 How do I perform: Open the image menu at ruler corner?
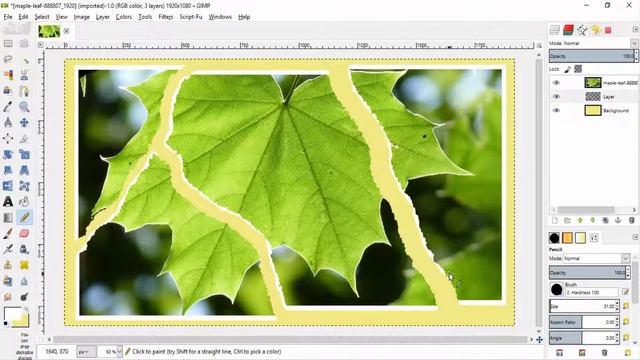(x=41, y=45)
